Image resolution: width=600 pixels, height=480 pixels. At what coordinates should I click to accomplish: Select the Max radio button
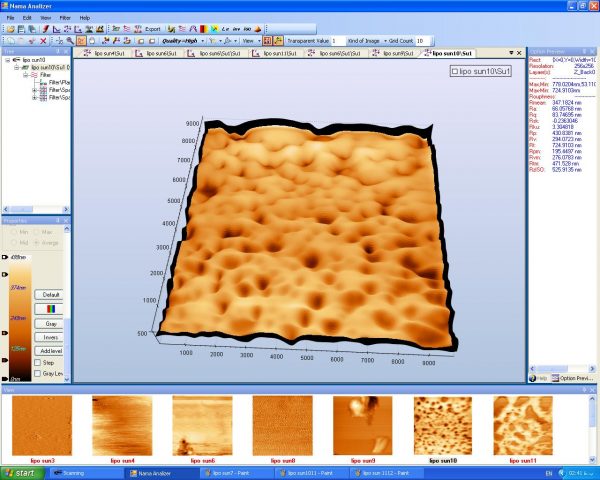pos(37,232)
